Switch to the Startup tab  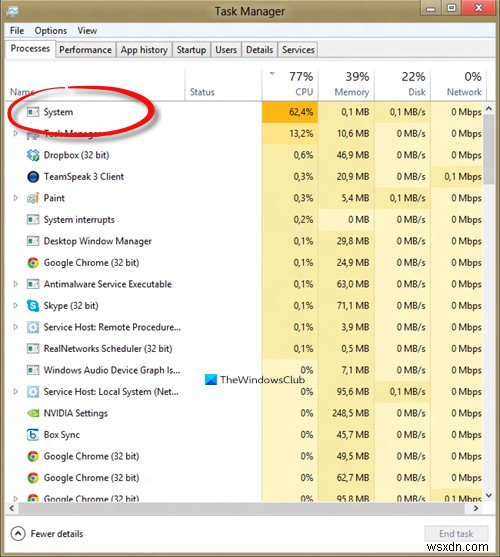pyautogui.click(x=191, y=50)
